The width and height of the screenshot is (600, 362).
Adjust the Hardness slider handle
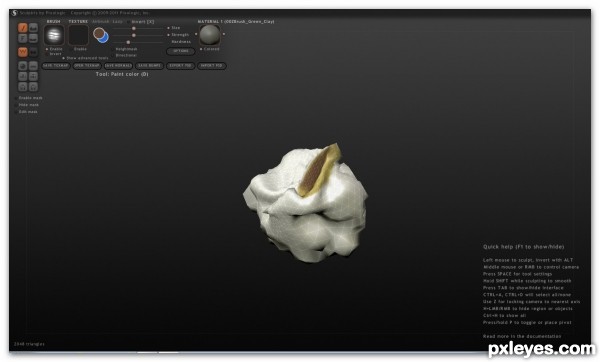[128, 42]
